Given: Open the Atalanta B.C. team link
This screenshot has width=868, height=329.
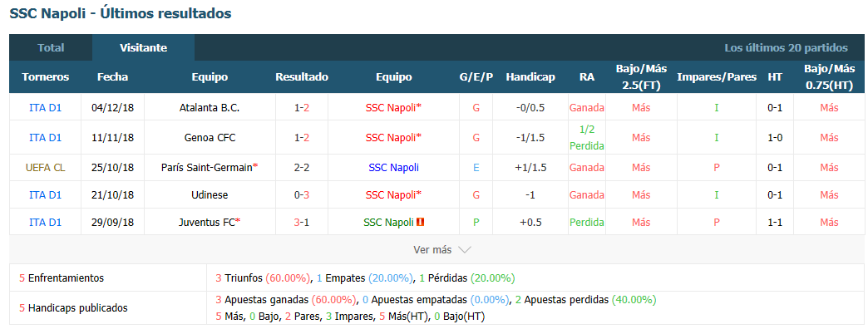Looking at the screenshot, I should [210, 108].
